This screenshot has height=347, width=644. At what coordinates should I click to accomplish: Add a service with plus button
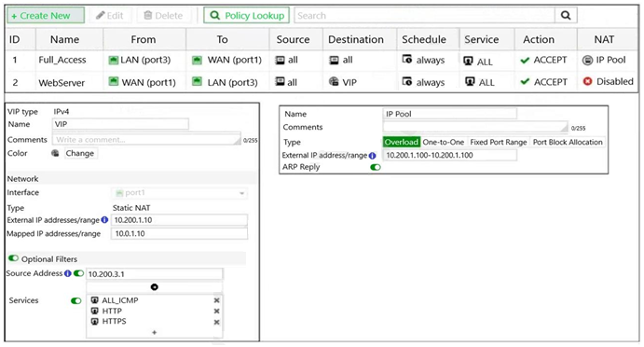point(155,332)
